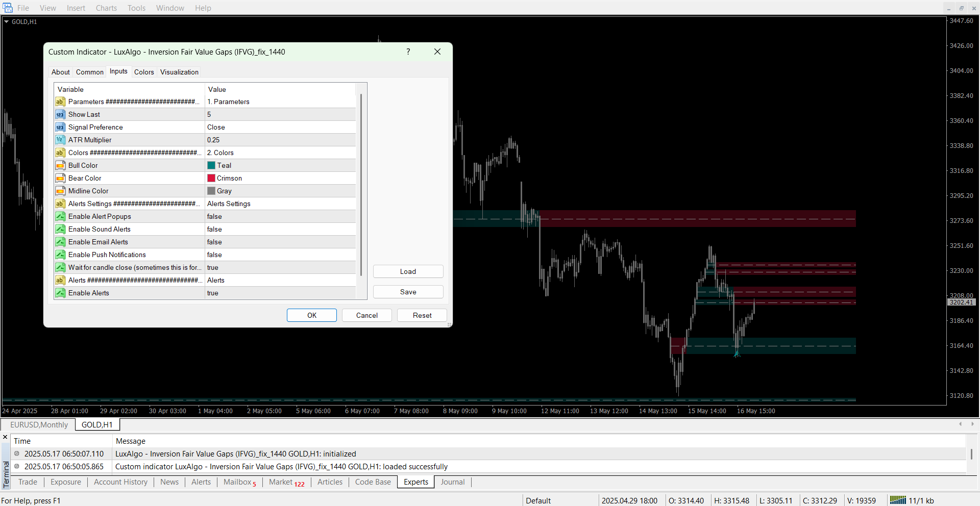Switch to the Colors tab

click(144, 72)
